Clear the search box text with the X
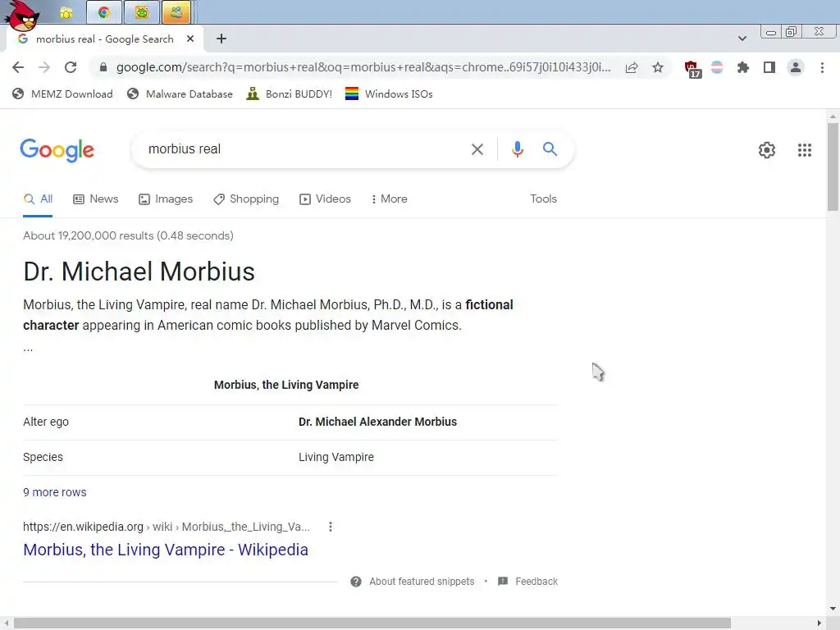 coord(477,149)
